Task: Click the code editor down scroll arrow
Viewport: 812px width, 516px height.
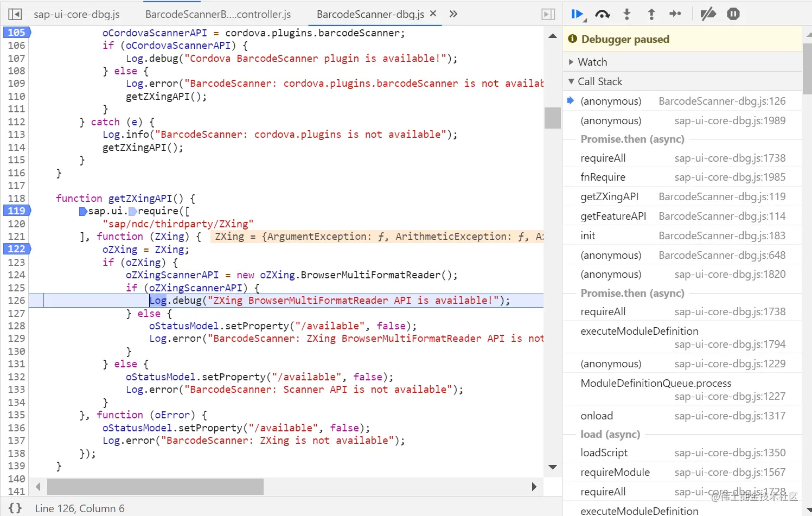Action: click(553, 467)
